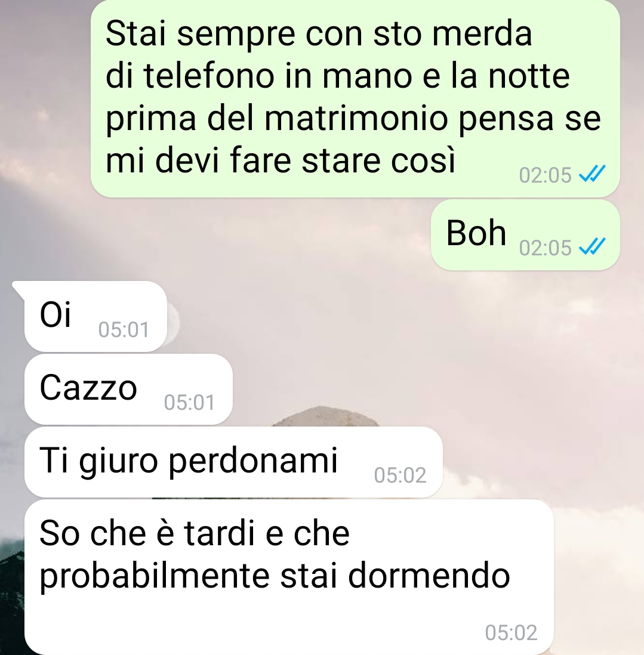
Task: Click the 02:05 timestamp on the long green message
Action: click(x=545, y=175)
